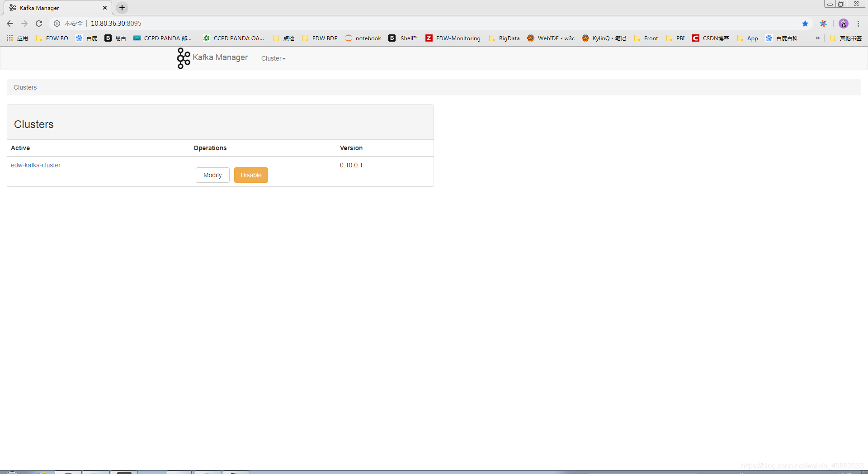This screenshot has width=868, height=474.
Task: Click the Active column header
Action: [20, 148]
